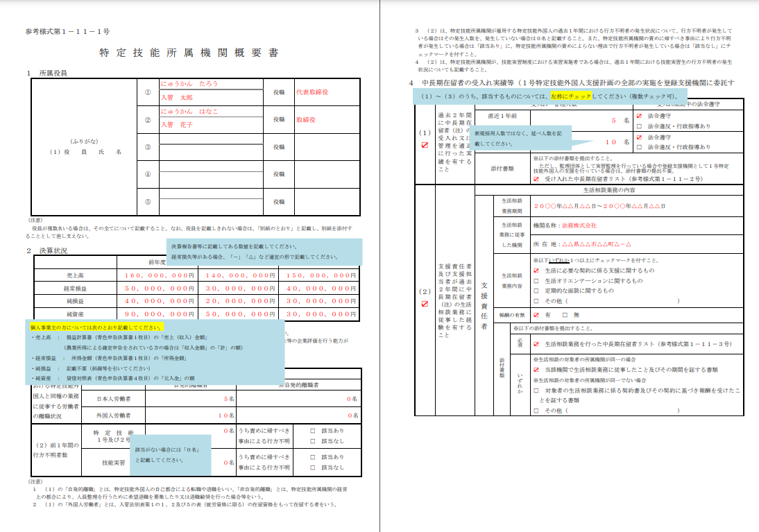Toggle 法令遵守 checkbox in the 10名 row

(x=639, y=137)
